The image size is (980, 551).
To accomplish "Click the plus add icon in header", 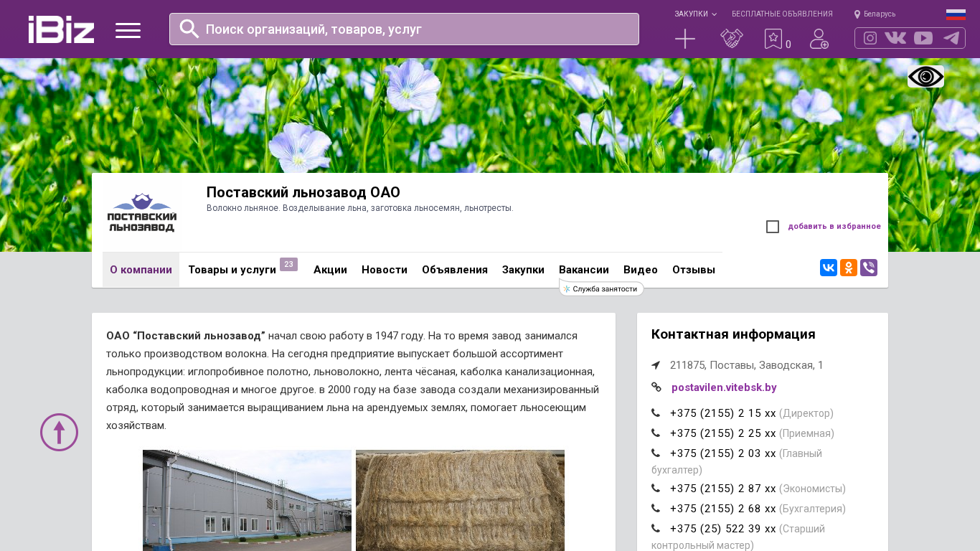I will 685,39.
